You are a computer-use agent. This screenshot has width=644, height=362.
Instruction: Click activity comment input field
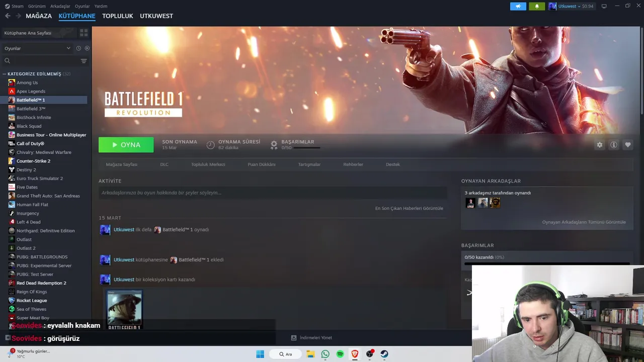(273, 193)
